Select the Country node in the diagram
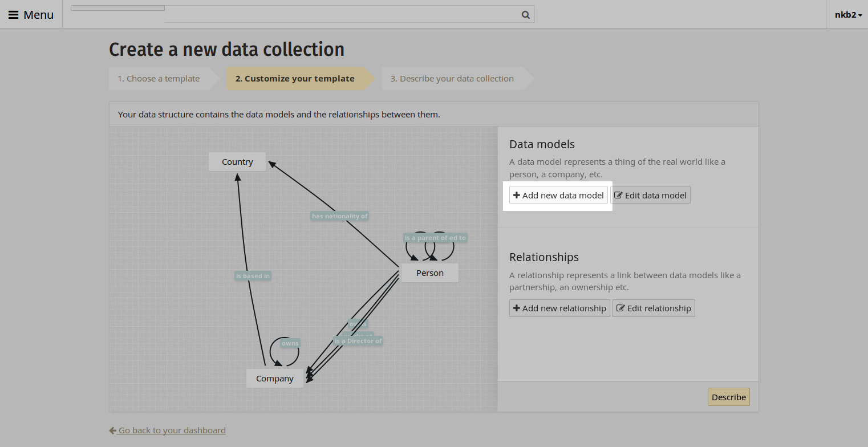This screenshot has height=447, width=868. 237,161
